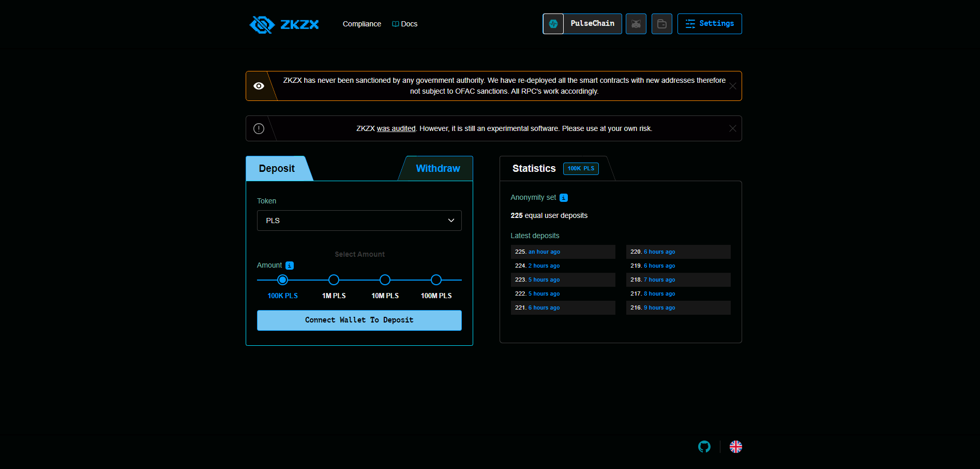Click the 100M PLS amount label
The height and width of the screenshot is (469, 980).
tap(436, 296)
